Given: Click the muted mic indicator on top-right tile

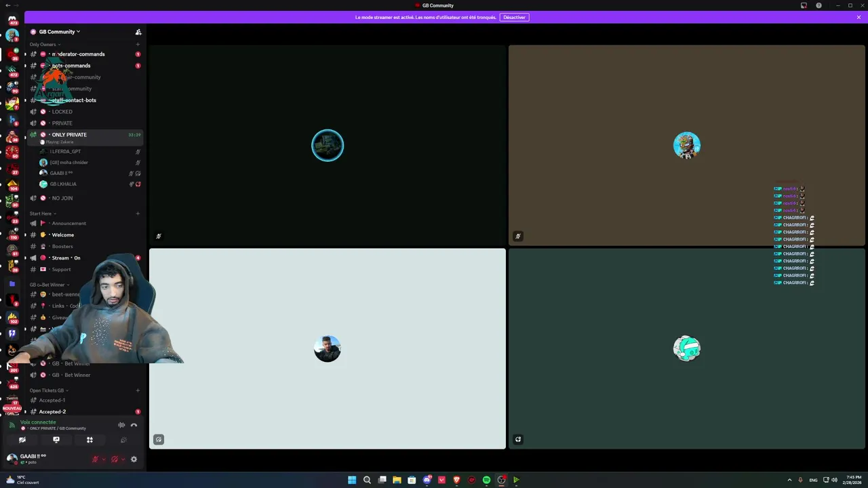Looking at the screenshot, I should (x=518, y=237).
